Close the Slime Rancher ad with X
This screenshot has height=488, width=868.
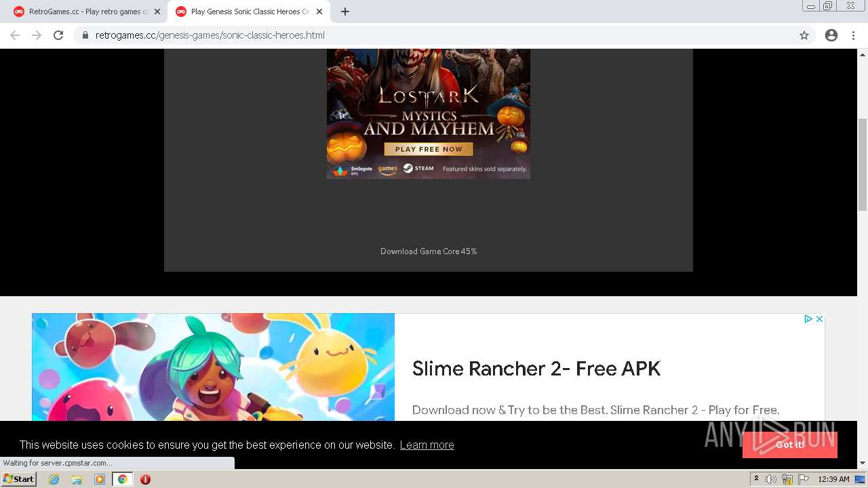point(819,319)
